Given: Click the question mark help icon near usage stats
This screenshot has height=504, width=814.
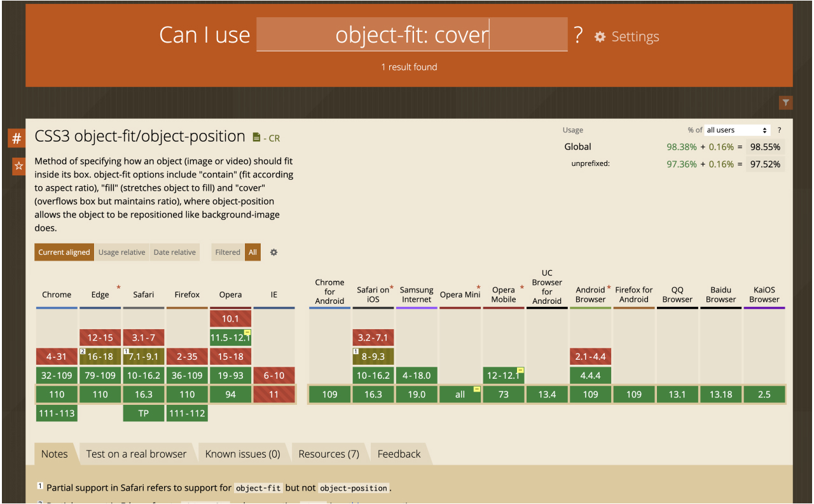Looking at the screenshot, I should coord(779,130).
